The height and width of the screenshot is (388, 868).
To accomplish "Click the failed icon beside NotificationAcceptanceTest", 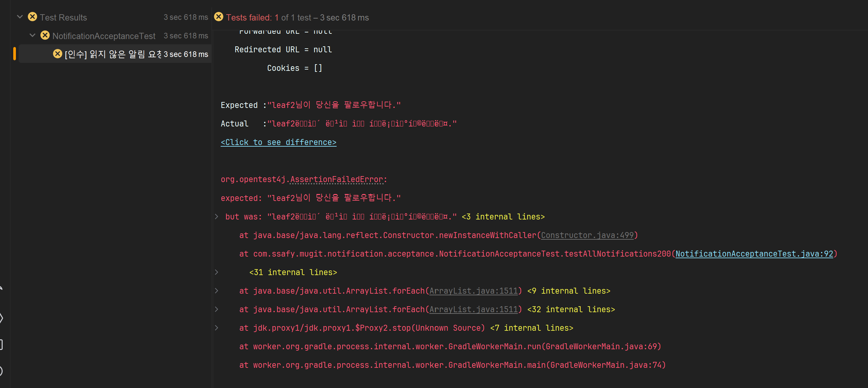I will pyautogui.click(x=45, y=35).
